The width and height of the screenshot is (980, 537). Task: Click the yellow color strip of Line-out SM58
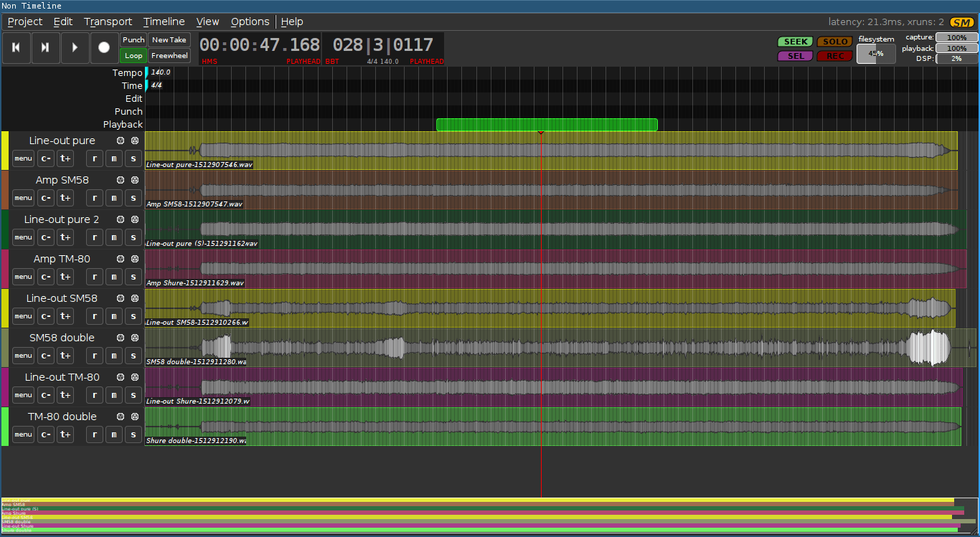[x=4, y=308]
